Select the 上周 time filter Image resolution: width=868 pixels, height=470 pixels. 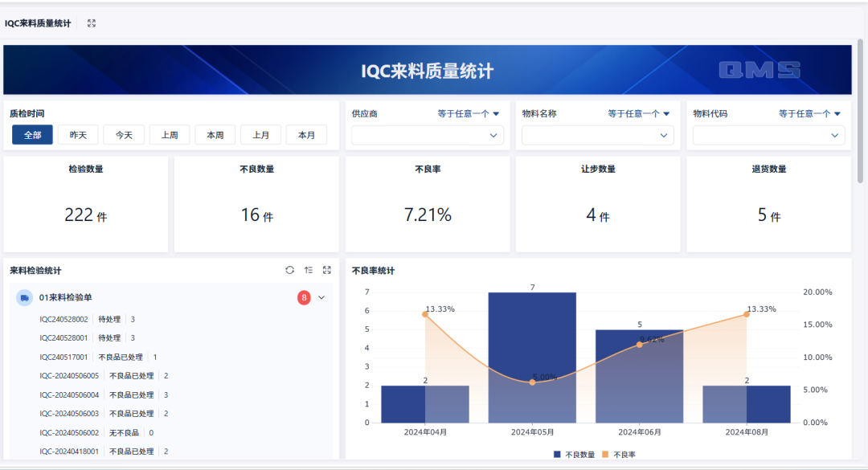point(170,135)
